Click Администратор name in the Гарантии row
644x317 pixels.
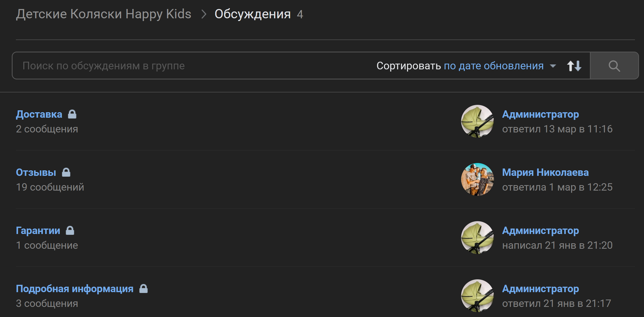540,231
